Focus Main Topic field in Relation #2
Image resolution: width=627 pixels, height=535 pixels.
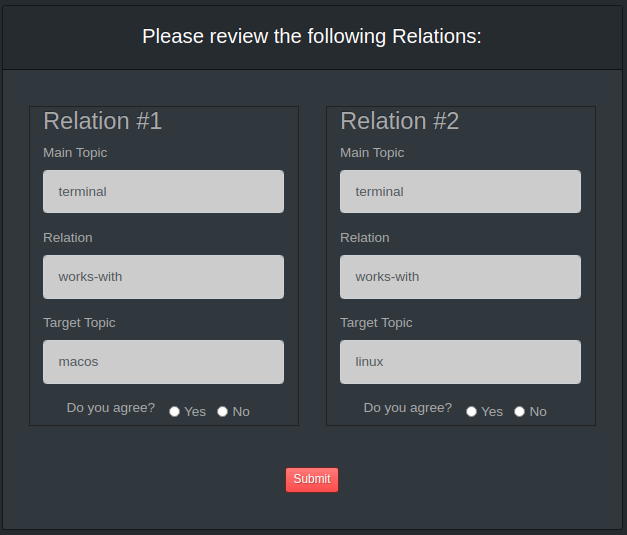460,191
